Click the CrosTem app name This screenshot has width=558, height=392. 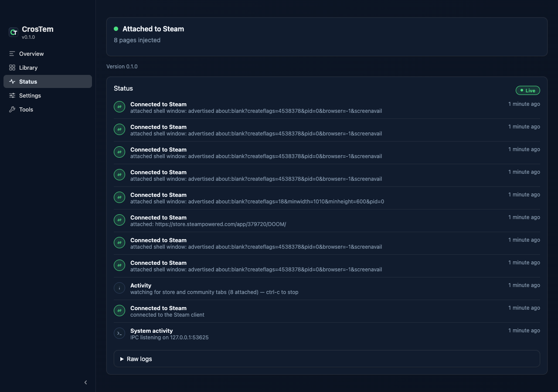pos(37,29)
